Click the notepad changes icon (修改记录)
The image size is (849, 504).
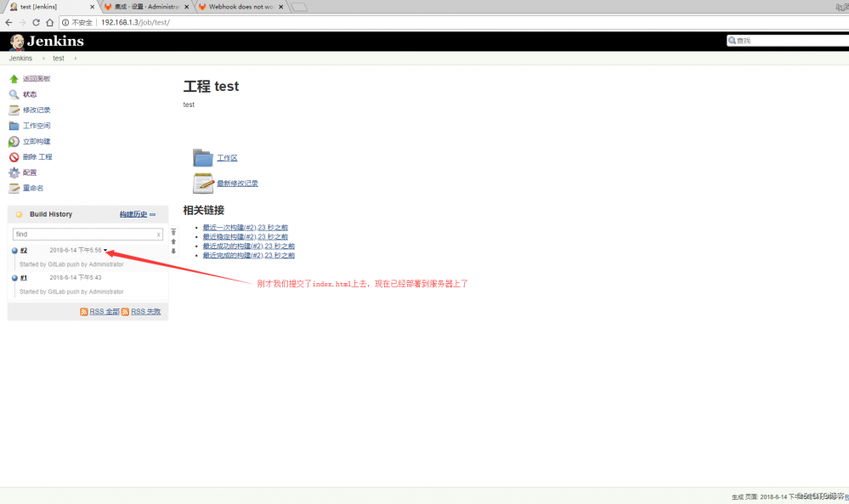tap(14, 110)
